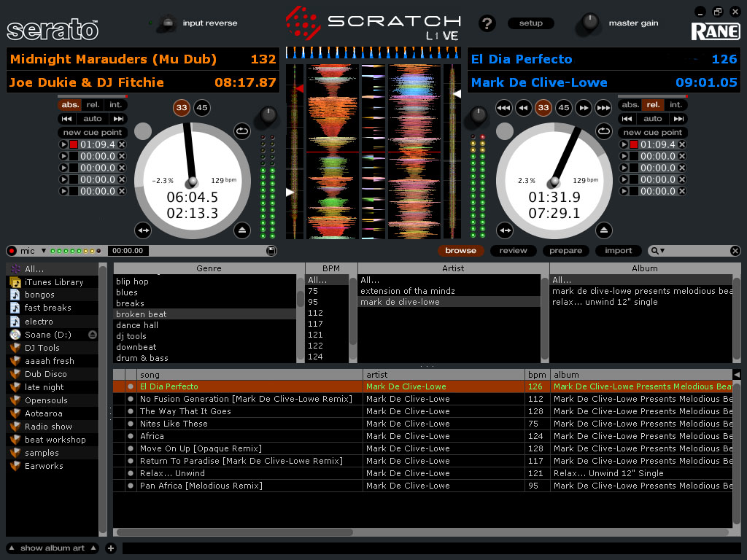Click right deck censor arrows button
Viewport: 747px width, 560px height.
[x=505, y=230]
